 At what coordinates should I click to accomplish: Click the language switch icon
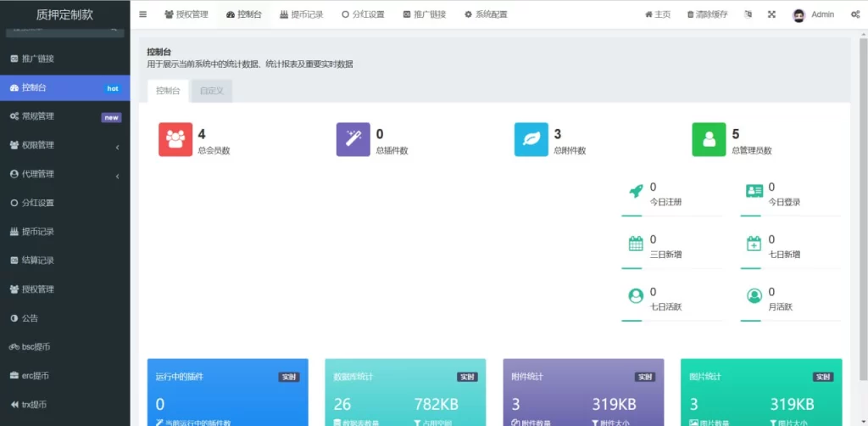(748, 14)
